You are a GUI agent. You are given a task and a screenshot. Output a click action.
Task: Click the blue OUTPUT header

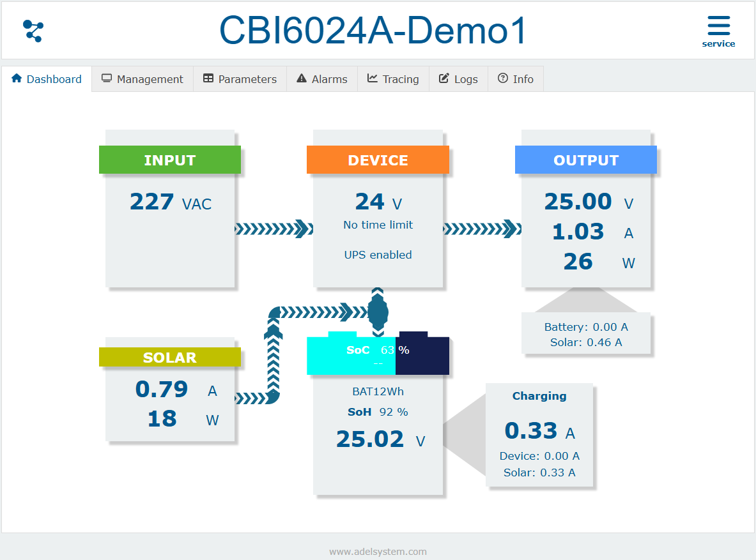pyautogui.click(x=586, y=160)
